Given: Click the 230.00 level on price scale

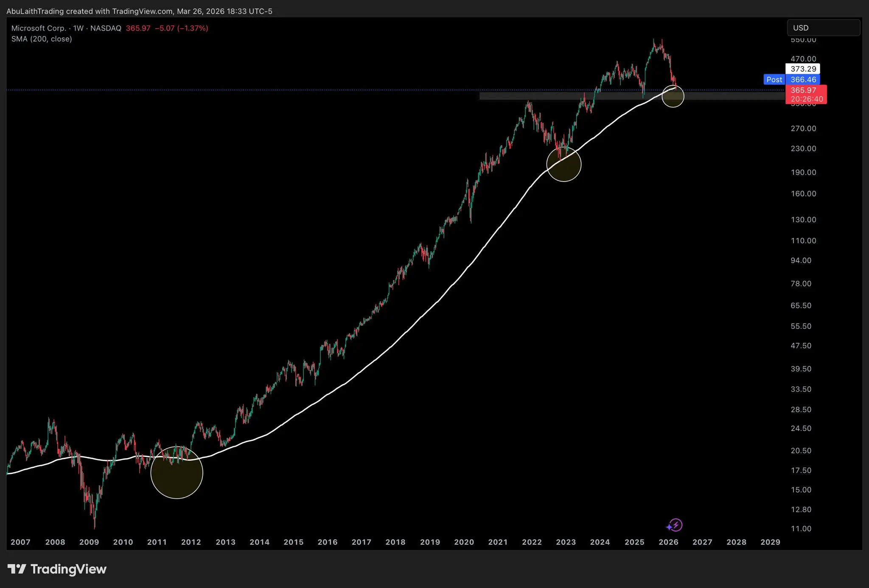Looking at the screenshot, I should coord(803,148).
